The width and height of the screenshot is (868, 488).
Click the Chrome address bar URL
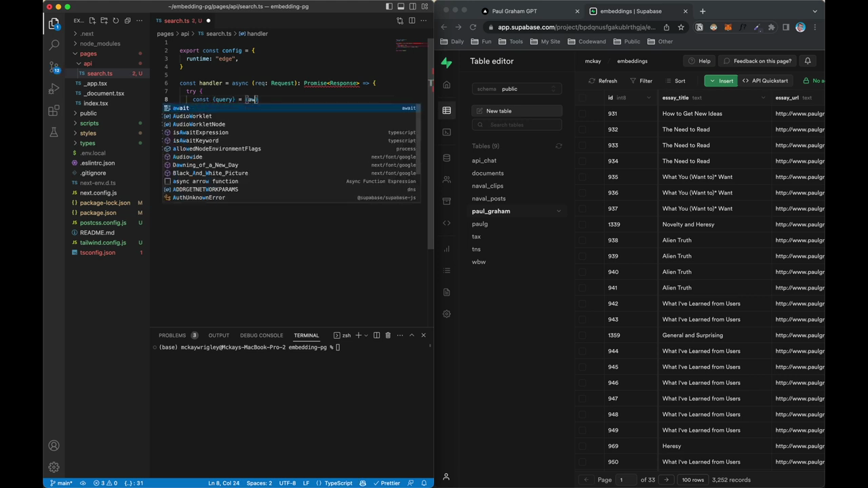tap(576, 27)
